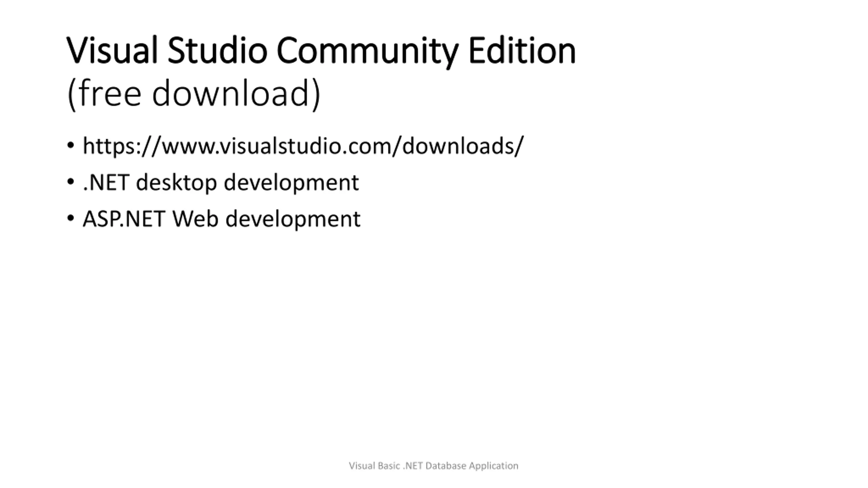Image resolution: width=868 pixels, height=488 pixels.
Task: Select the 'ASP.NET Web development' bullet
Action: tap(222, 219)
